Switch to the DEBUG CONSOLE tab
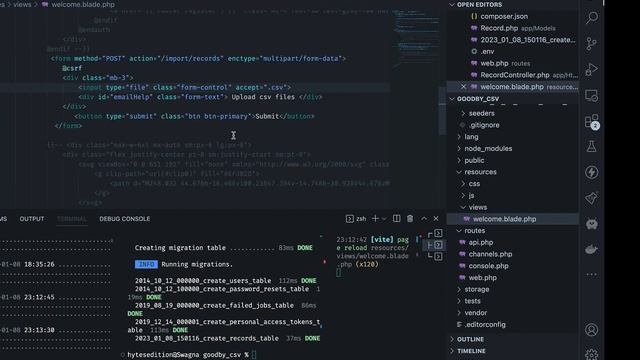Screen dimensions: 640x360 click(x=124, y=219)
